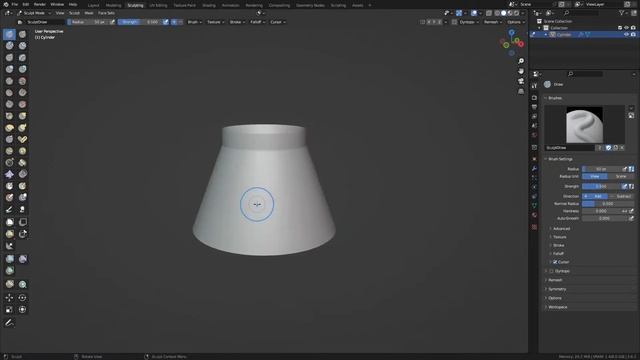Image resolution: width=640 pixels, height=360 pixels.
Task: Toggle camera view with camera icon
Action: click(x=521, y=81)
